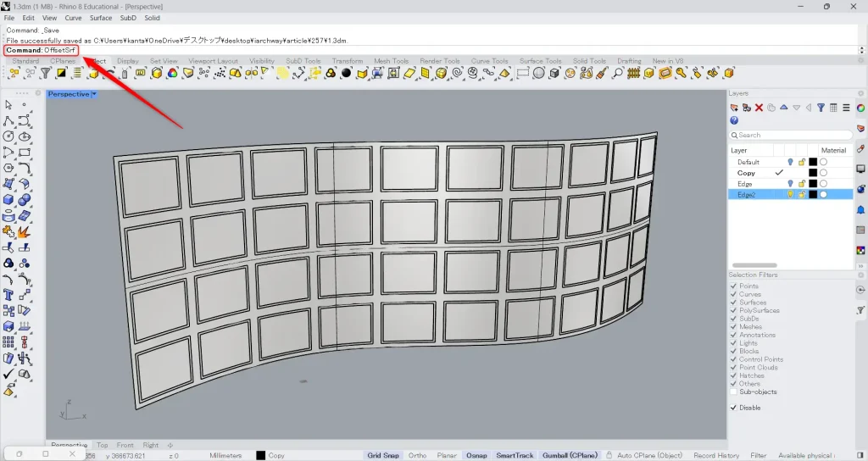Toggle Grid Snap in status bar

383,455
